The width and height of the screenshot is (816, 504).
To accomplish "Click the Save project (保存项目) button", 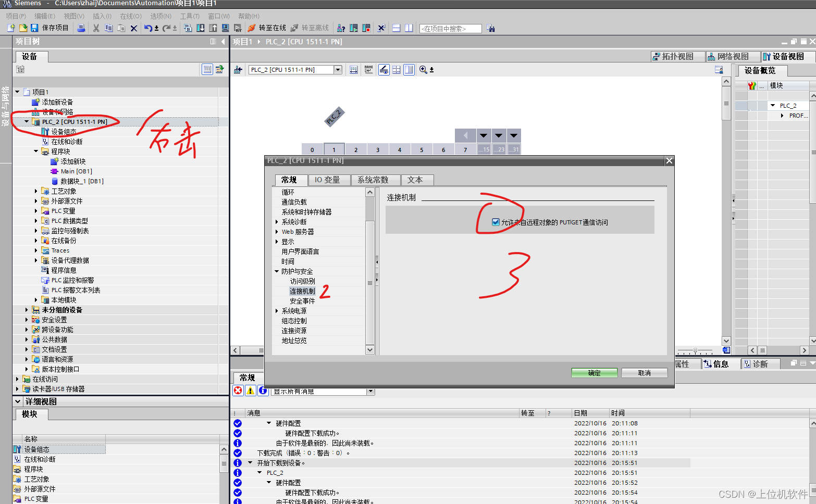I will (x=50, y=28).
